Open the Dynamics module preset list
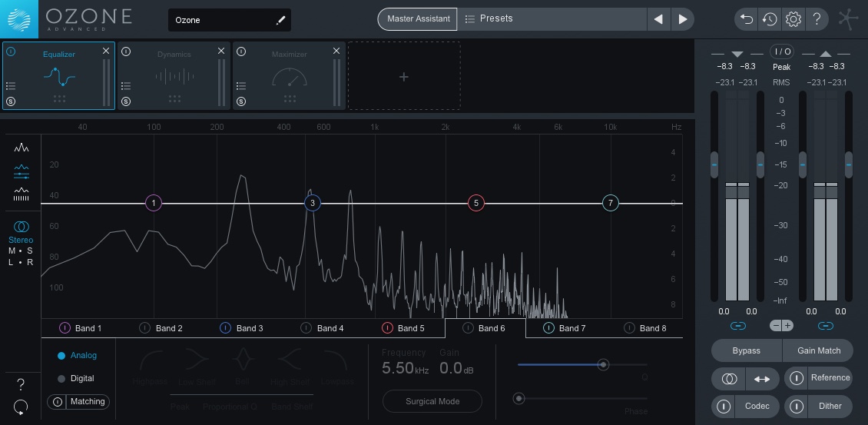 [126, 86]
